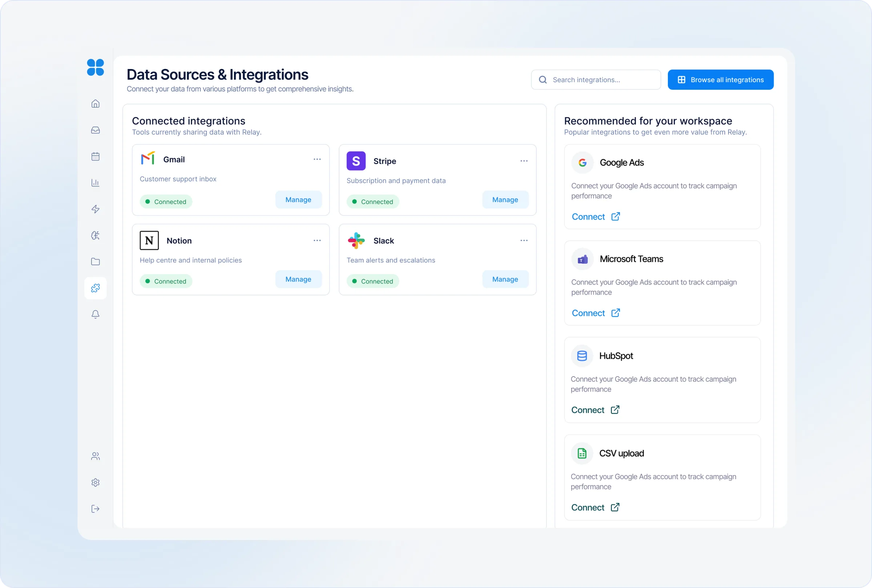This screenshot has width=872, height=588.
Task: Click 'Recommended for your workspace' title
Action: [x=648, y=121]
